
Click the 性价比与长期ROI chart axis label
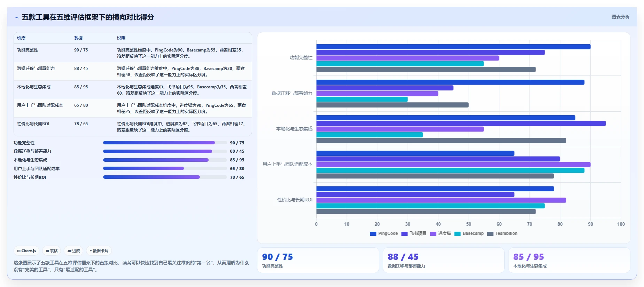(295, 200)
